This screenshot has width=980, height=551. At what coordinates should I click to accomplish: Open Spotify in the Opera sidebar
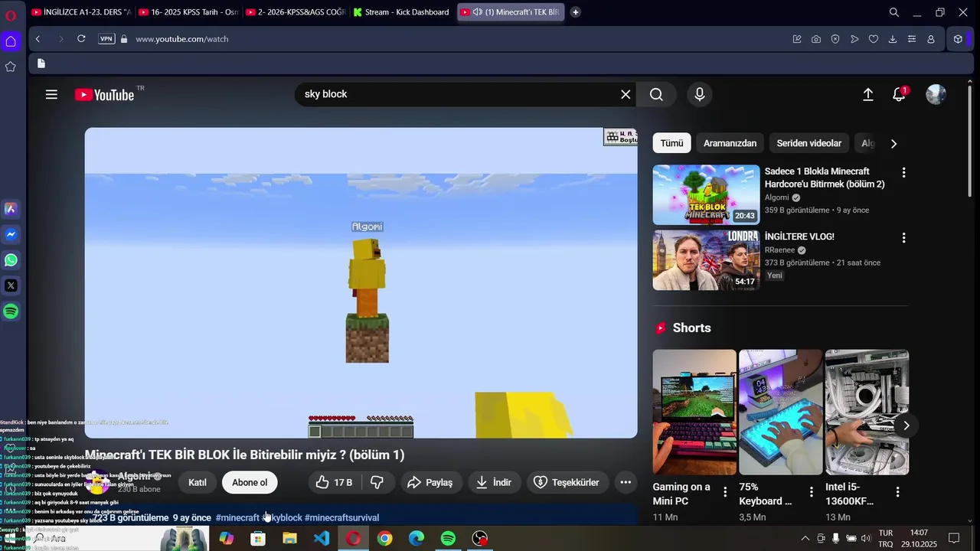point(11,311)
